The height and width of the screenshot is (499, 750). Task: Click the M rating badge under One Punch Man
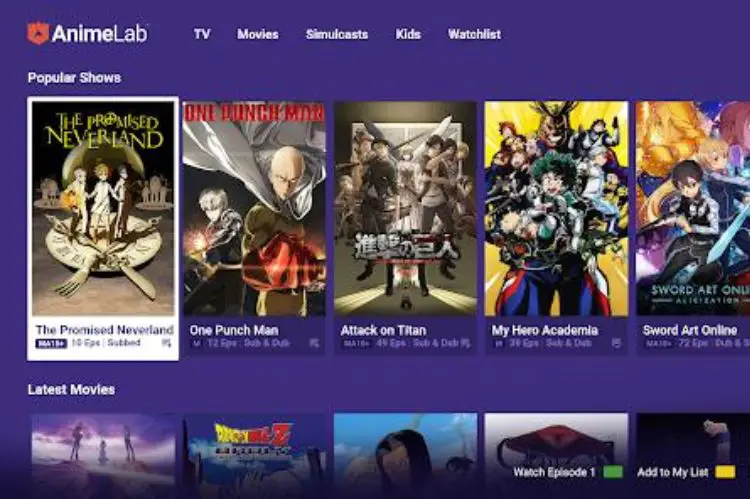196,343
